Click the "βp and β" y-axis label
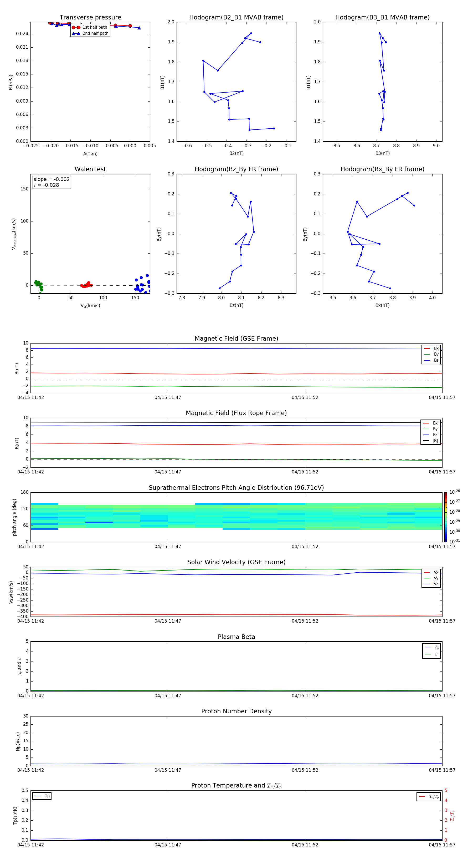The width and height of the screenshot is (473, 868). click(x=20, y=666)
